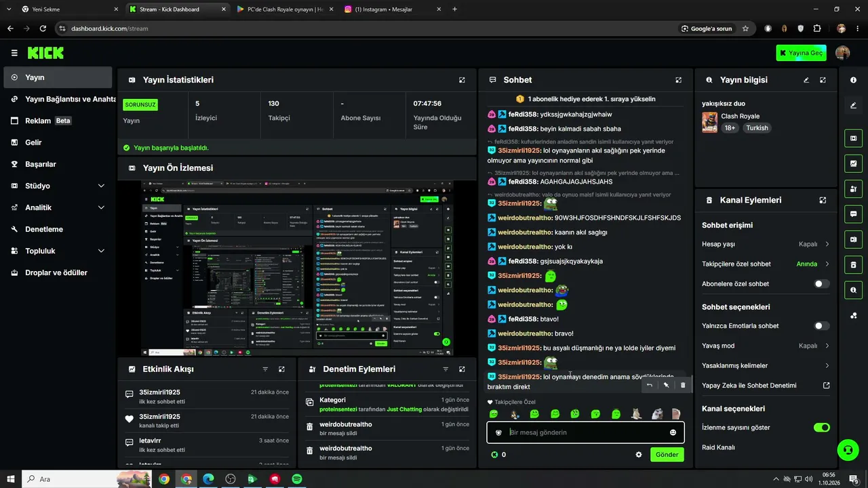Open the hamburger menu beside KICK logo
Screen dimensions: 868x488
tap(14, 53)
